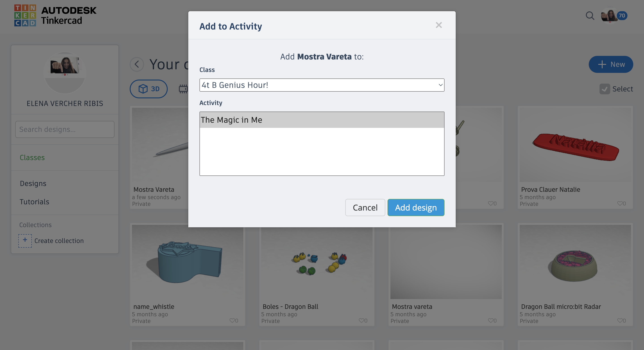The image size is (644, 350).
Task: Click the user avatar in header
Action: (x=610, y=15)
